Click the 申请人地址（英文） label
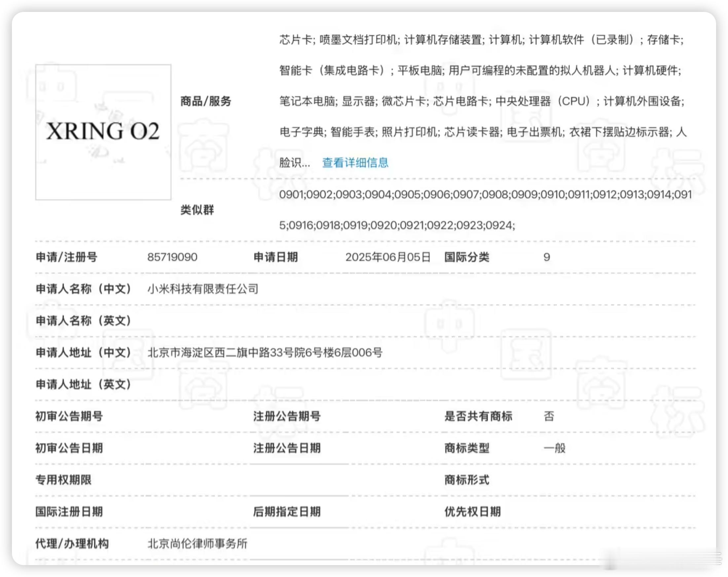Viewport: 728px width, 577px height. pos(83,384)
